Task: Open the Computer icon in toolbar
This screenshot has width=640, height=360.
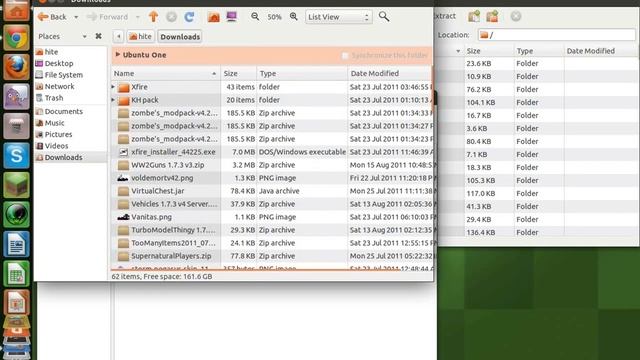Action: coord(231,17)
